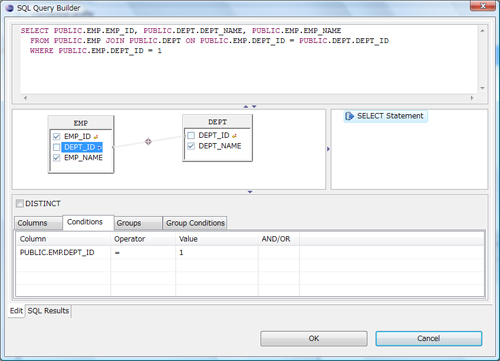Image resolution: width=500 pixels, height=361 pixels.
Task: Click the foreign key icon on highlighted DEPT_ID
Action: pos(99,147)
